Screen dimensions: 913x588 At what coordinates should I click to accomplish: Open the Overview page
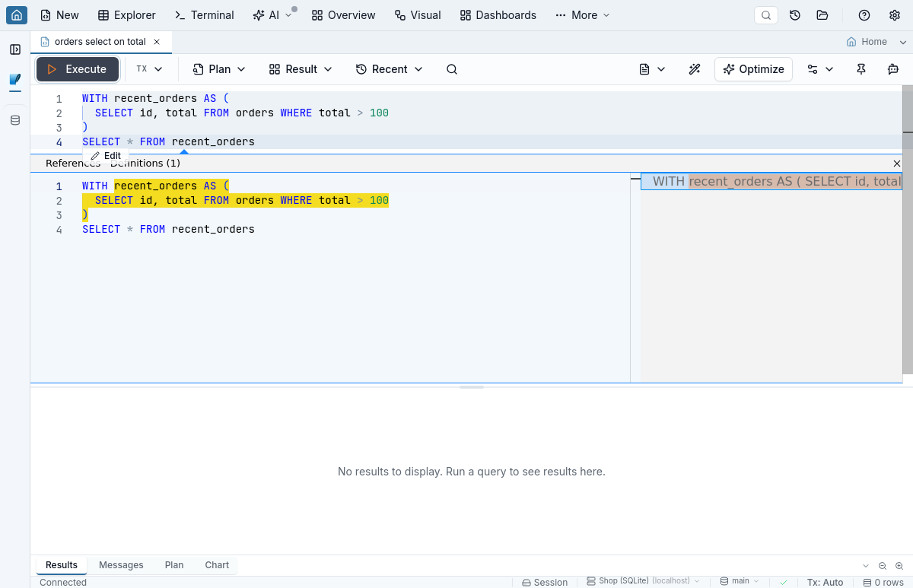[343, 15]
